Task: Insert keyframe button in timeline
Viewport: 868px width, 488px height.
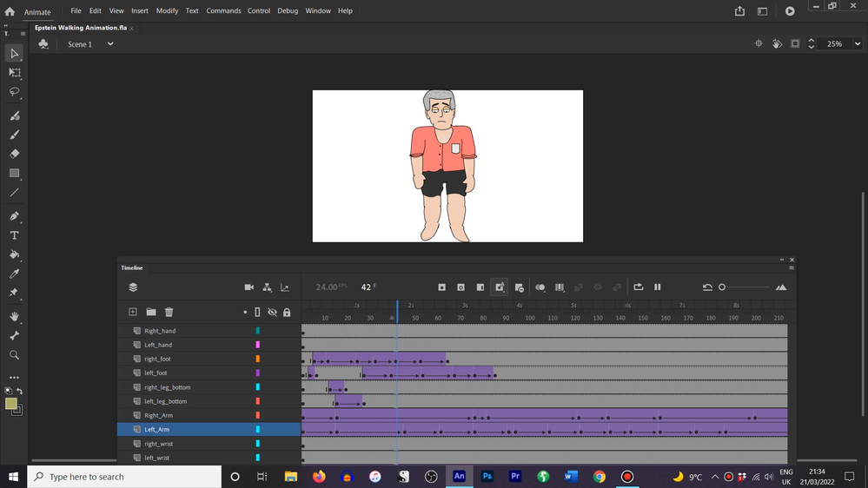Action: [x=441, y=287]
